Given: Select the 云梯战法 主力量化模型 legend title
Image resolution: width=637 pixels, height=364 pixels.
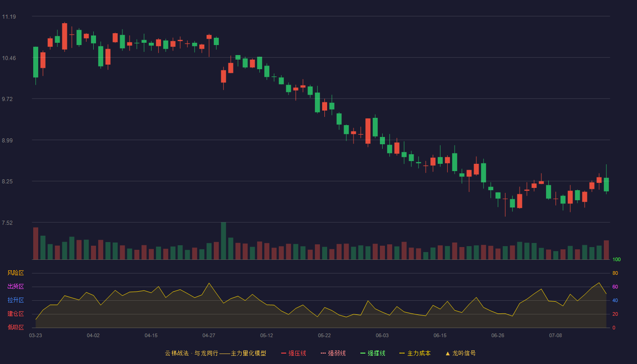Looking at the screenshot, I should pos(215,353).
